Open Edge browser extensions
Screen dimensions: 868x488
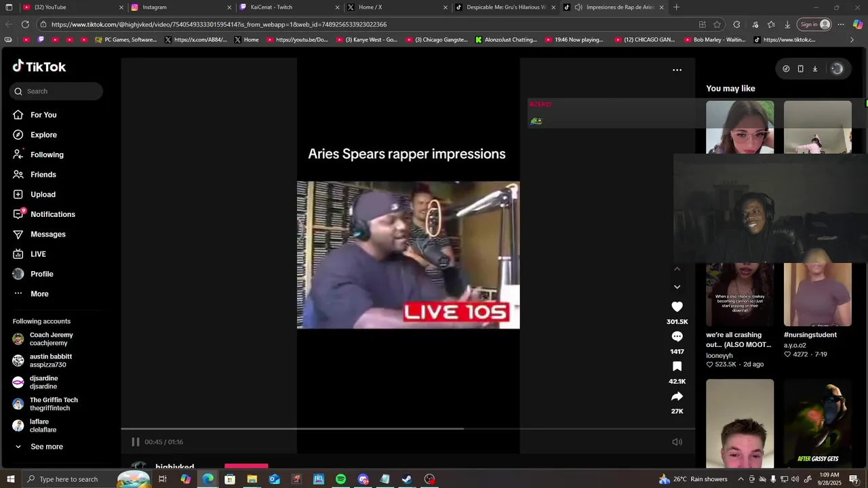coord(736,24)
